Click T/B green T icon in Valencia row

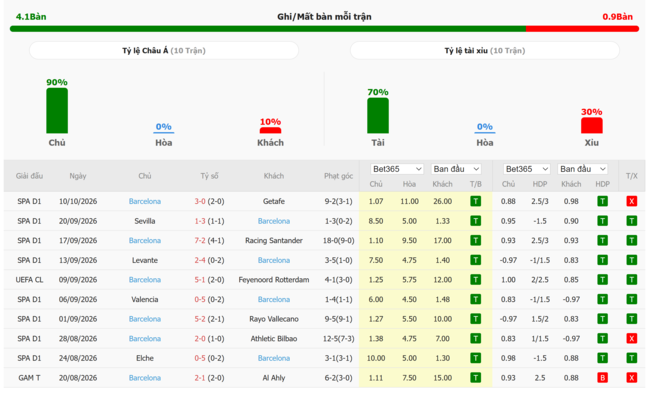(475, 299)
